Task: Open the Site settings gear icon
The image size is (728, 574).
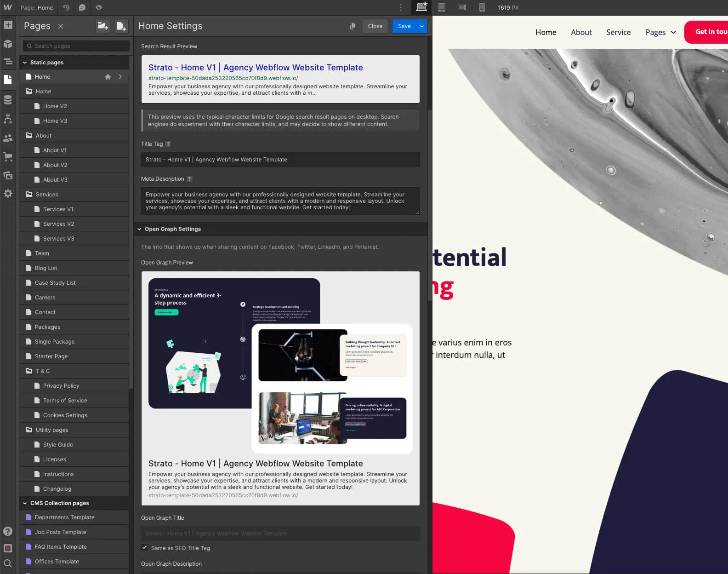Action: 8,194
